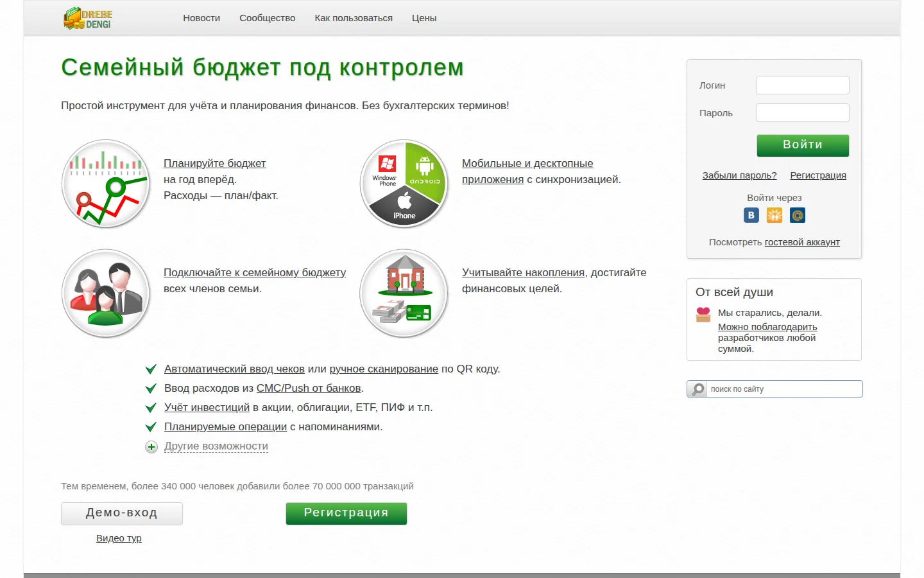Open the гостевой аккаунт link
The height and width of the screenshot is (578, 924).
pos(802,242)
